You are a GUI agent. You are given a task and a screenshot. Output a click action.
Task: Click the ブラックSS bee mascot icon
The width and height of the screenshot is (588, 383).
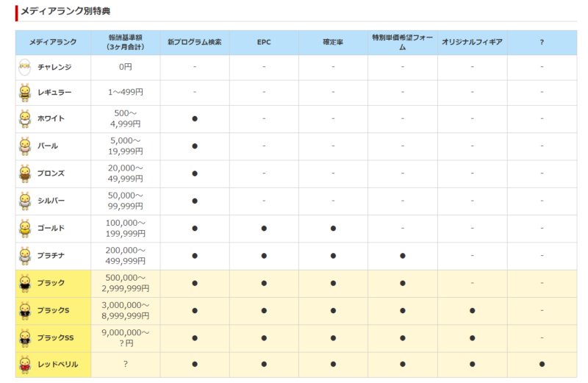coord(25,338)
